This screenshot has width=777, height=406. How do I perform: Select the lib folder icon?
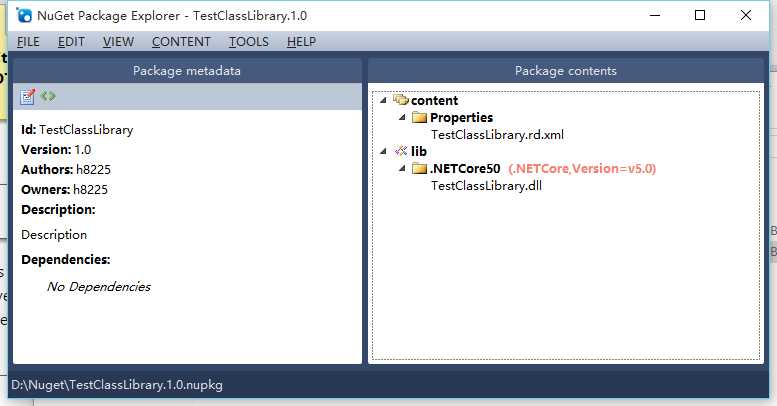[400, 151]
